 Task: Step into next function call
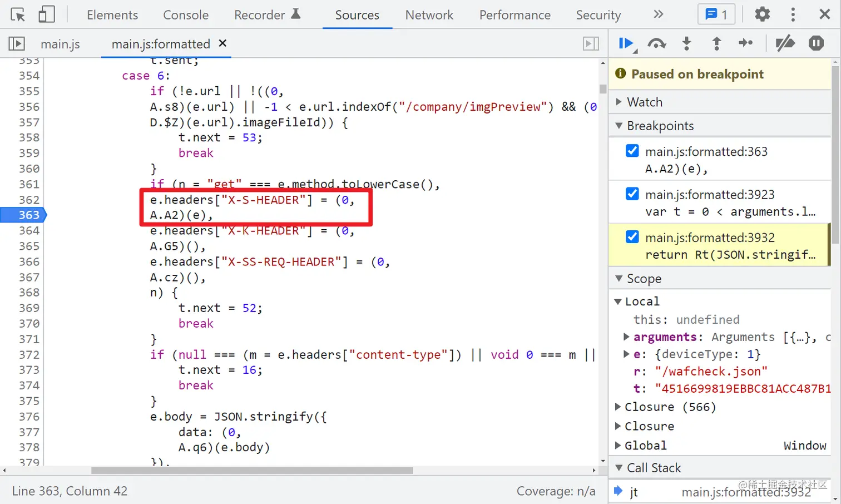pos(687,43)
